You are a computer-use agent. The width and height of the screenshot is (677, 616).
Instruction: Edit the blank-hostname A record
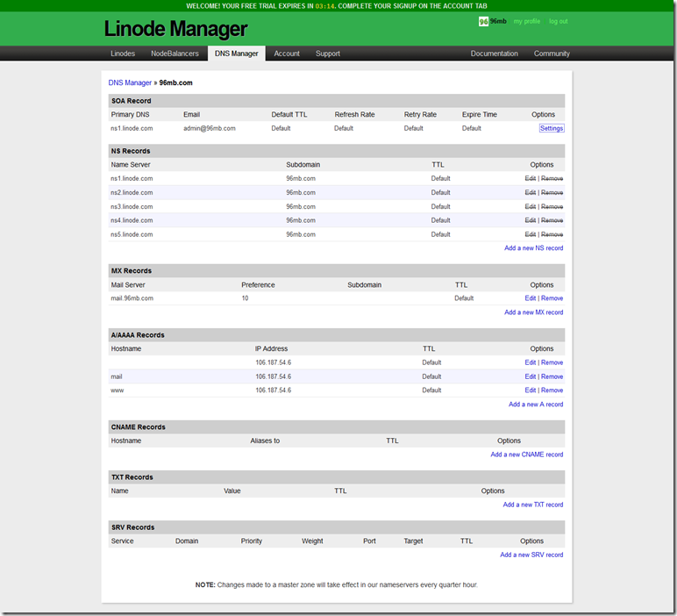(x=531, y=362)
